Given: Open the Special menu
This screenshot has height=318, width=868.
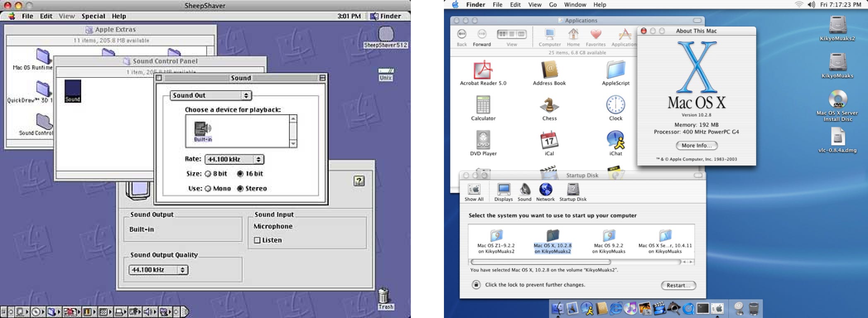Looking at the screenshot, I should tap(93, 16).
